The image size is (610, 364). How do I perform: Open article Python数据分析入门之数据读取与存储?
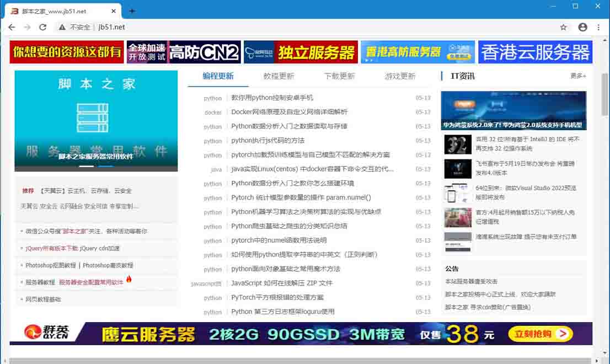coord(289,126)
